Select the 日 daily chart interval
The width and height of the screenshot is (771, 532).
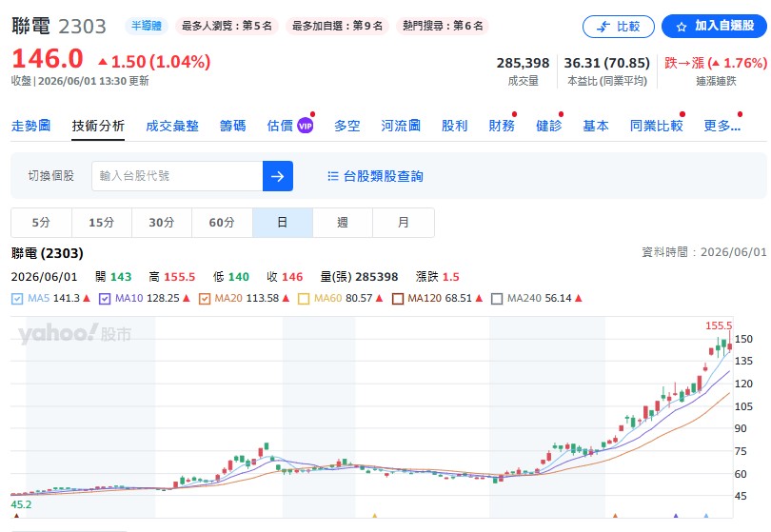283,223
